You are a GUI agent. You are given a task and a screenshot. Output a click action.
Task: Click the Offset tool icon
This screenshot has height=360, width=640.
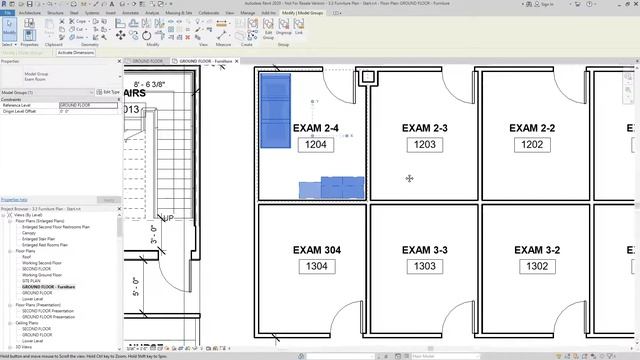pyautogui.click(x=133, y=23)
